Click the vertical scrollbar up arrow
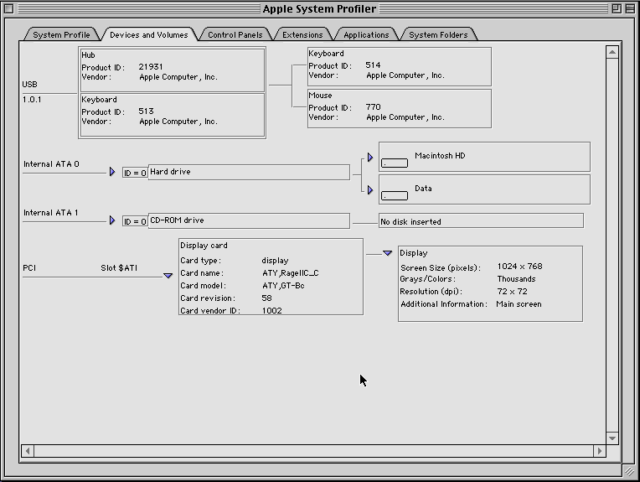The width and height of the screenshot is (640, 482). tap(612, 52)
